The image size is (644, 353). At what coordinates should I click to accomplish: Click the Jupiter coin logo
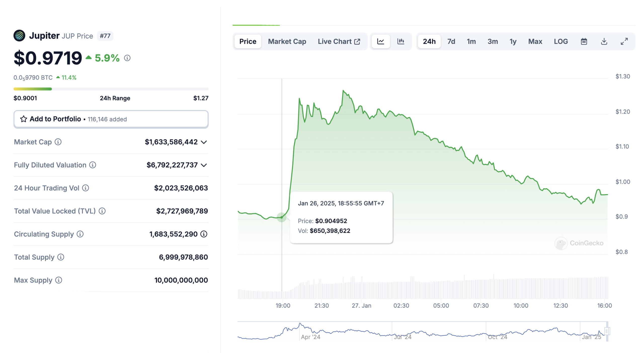(19, 36)
